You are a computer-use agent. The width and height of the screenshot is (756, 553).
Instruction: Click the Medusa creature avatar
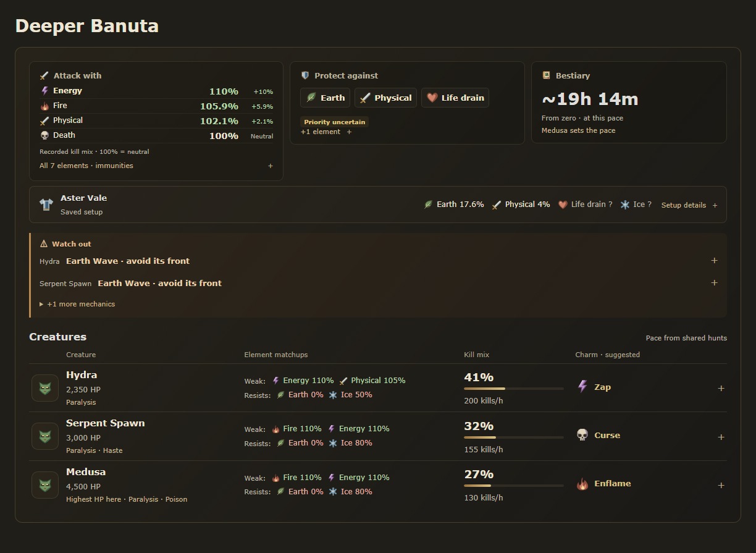click(45, 485)
